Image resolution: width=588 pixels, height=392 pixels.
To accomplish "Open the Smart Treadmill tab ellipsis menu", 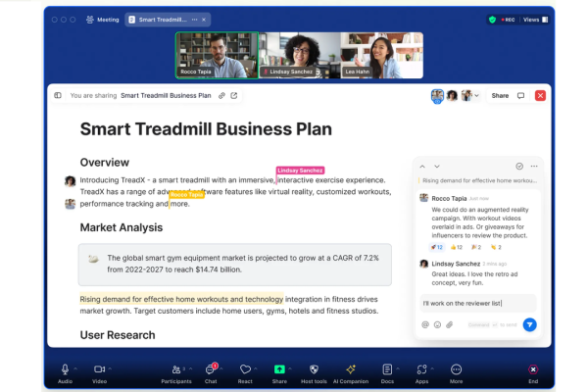I will click(194, 20).
